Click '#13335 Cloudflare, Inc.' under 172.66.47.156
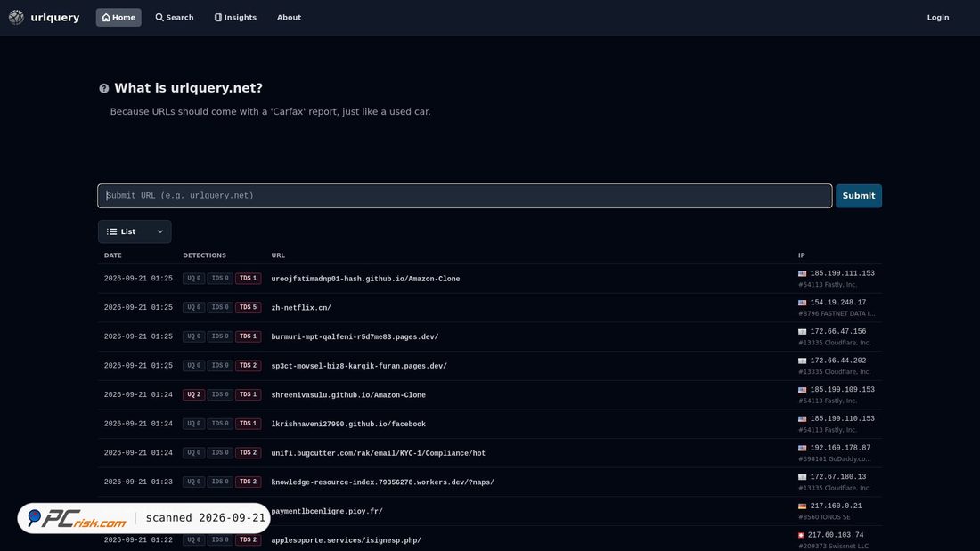This screenshot has width=980, height=551. (834, 343)
